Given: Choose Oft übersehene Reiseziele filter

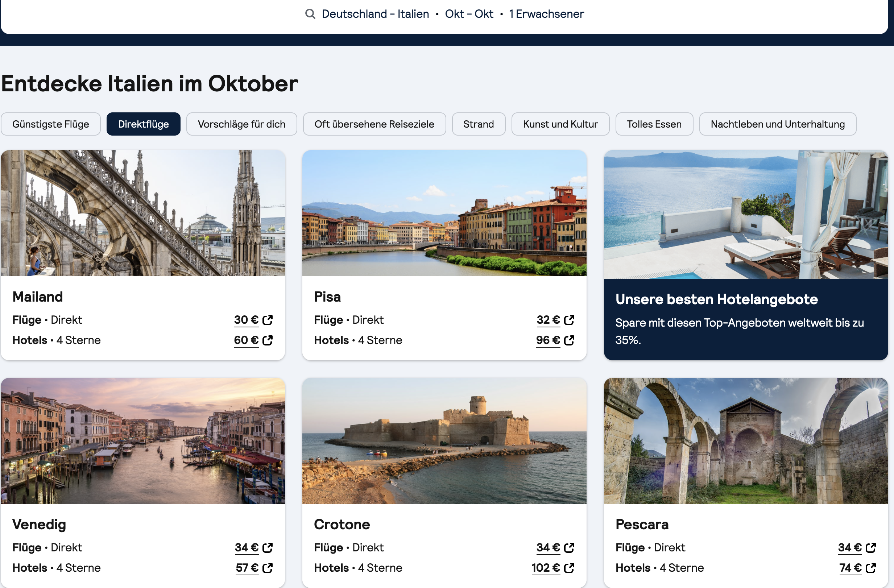Looking at the screenshot, I should [374, 124].
